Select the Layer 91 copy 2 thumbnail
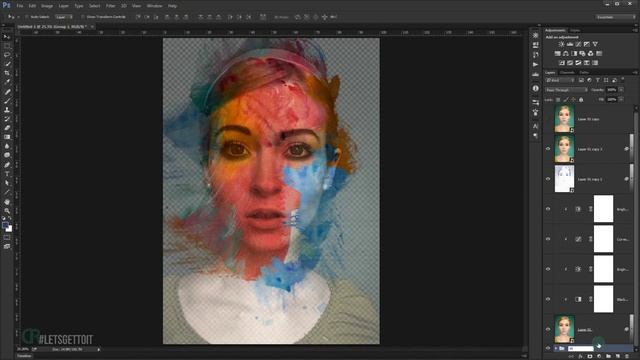The width and height of the screenshot is (640, 360). [x=564, y=179]
